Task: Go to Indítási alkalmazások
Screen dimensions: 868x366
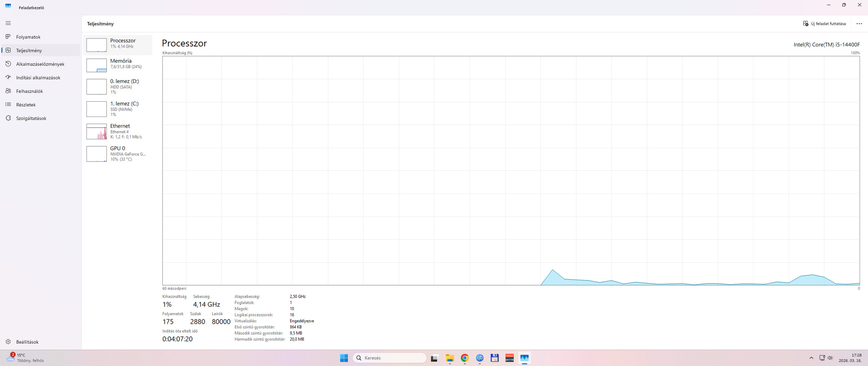Action: point(41,78)
